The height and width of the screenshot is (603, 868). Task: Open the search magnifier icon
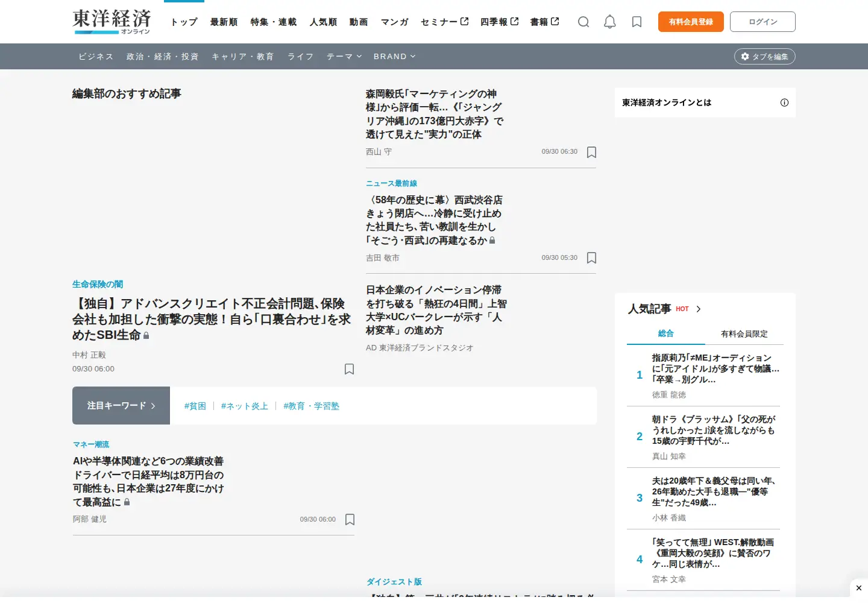tap(583, 22)
